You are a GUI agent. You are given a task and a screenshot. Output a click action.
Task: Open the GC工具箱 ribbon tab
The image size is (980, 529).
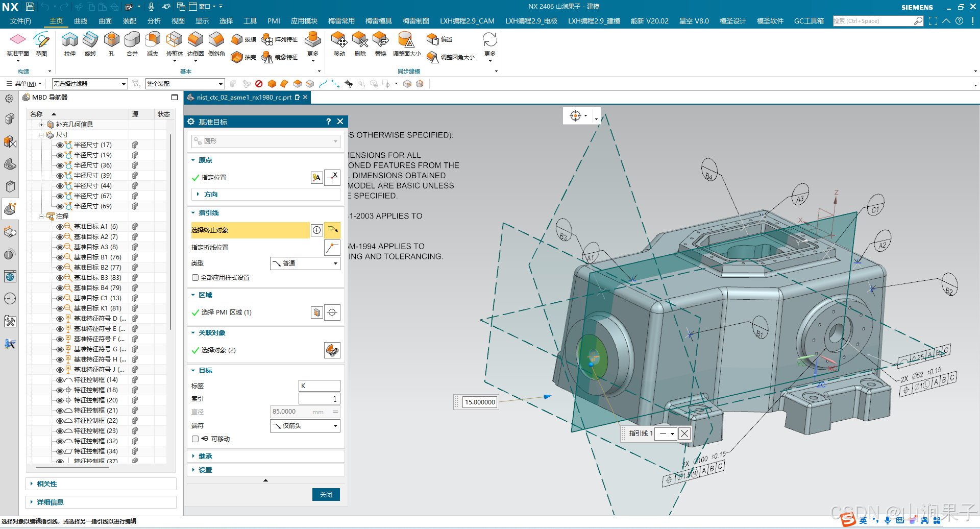click(809, 21)
